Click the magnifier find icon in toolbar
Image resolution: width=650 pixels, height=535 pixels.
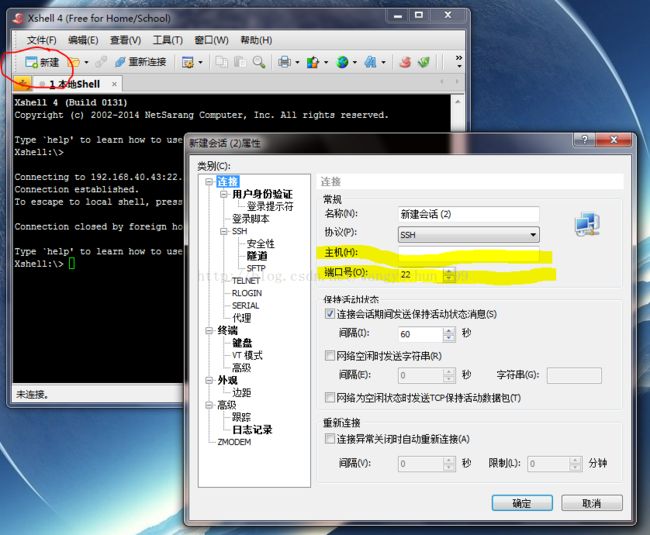coord(259,62)
